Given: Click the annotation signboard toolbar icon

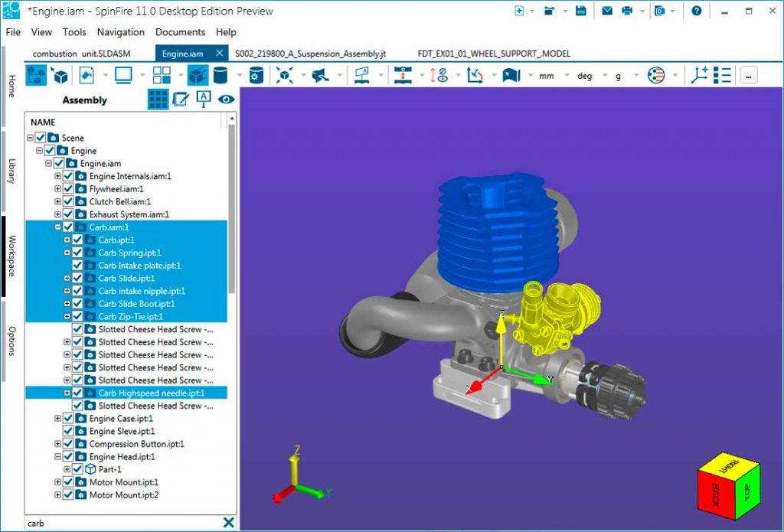Looking at the screenshot, I should point(361,76).
